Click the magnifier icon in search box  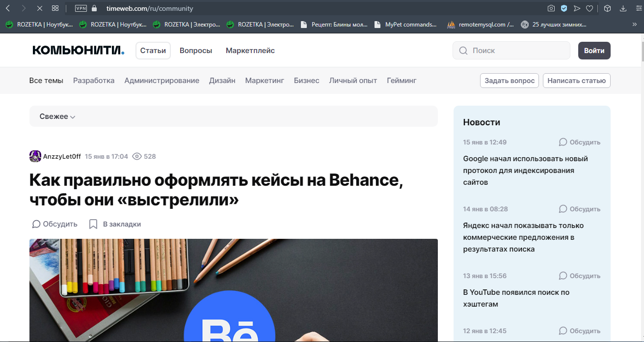click(x=463, y=51)
